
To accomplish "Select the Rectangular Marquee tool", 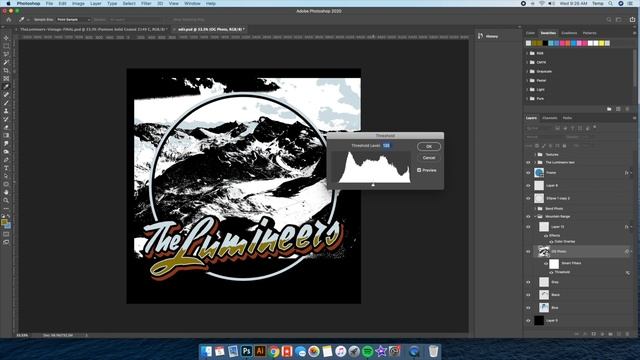I will pos(6,46).
